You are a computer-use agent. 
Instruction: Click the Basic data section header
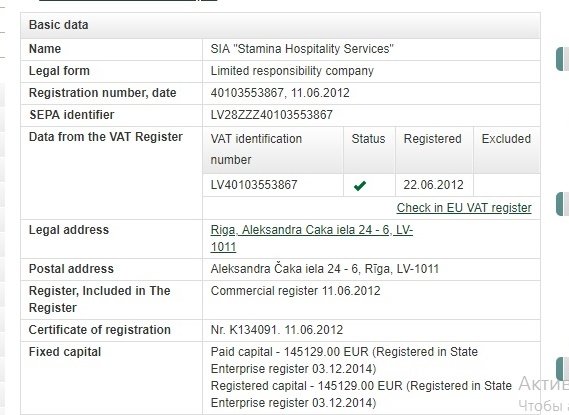280,25
